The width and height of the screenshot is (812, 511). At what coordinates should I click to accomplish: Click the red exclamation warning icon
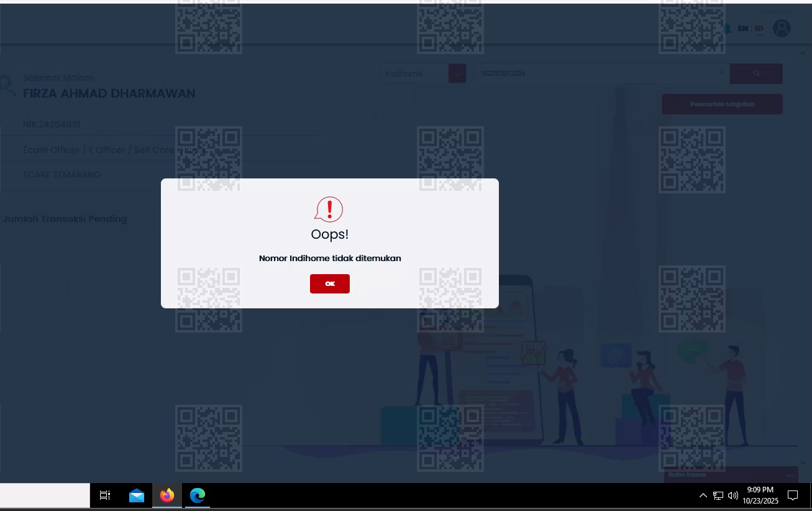329,209
